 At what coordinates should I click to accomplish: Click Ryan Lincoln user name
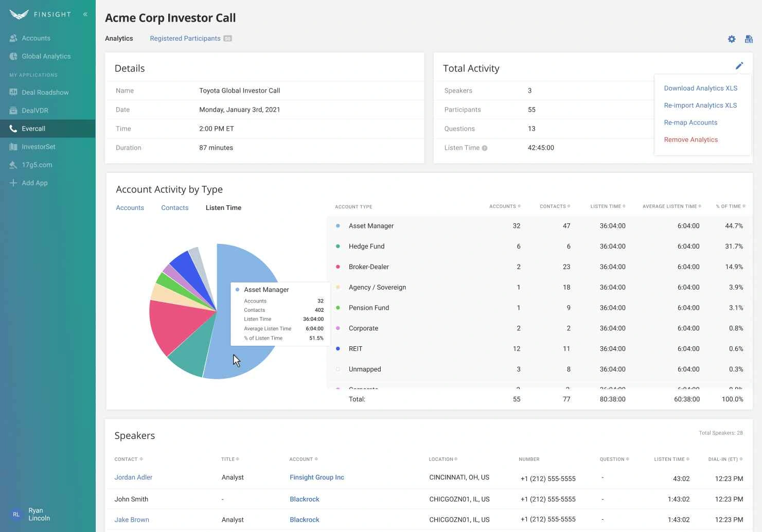point(39,515)
